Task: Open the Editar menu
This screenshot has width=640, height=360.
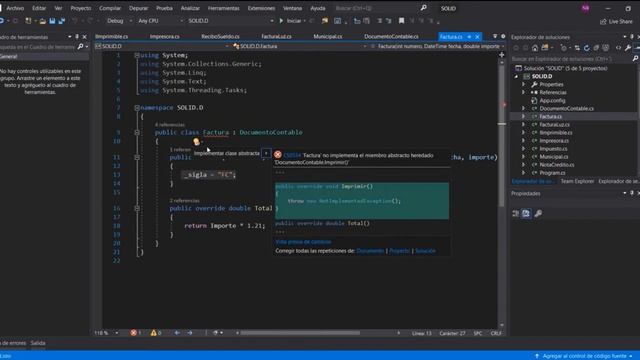Action: click(39, 8)
